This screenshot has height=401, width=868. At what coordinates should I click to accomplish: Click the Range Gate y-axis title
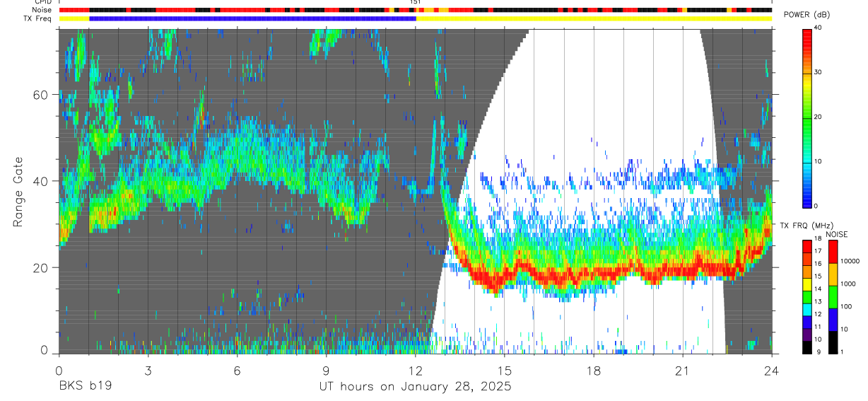(18, 192)
